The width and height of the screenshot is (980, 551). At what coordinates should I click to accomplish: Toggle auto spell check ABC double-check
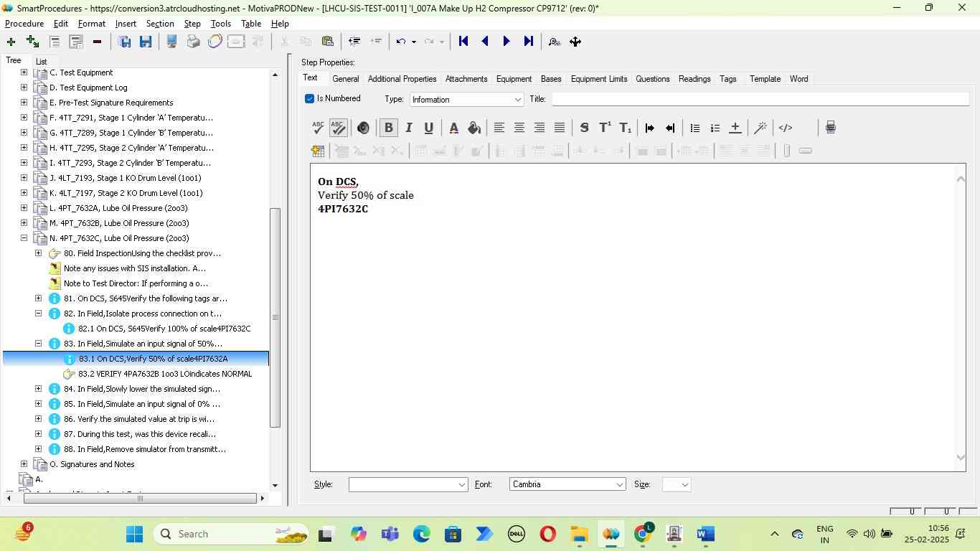click(338, 128)
